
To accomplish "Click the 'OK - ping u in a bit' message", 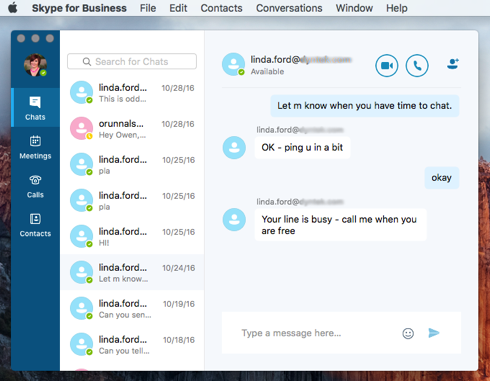I will (302, 147).
